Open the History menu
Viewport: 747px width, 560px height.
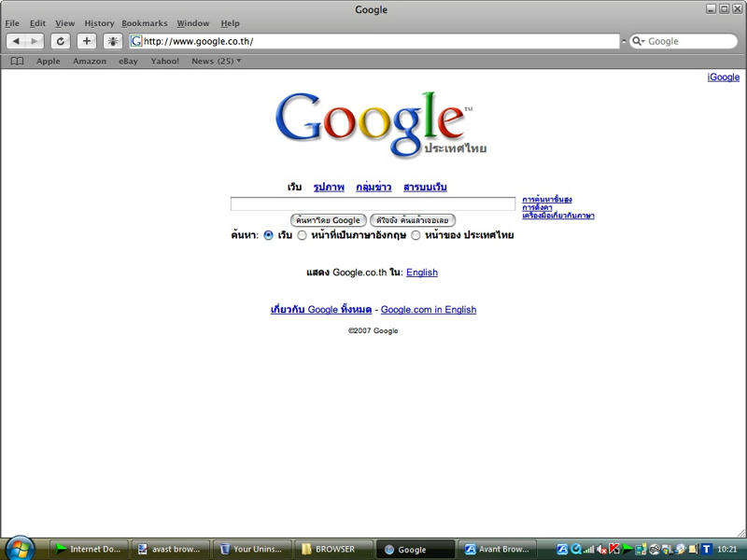tap(99, 23)
